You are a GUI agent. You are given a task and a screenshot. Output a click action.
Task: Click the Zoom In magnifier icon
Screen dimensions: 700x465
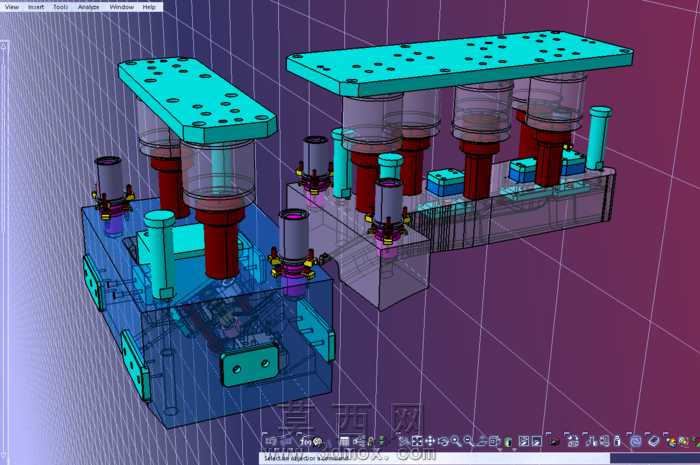pyautogui.click(x=456, y=441)
